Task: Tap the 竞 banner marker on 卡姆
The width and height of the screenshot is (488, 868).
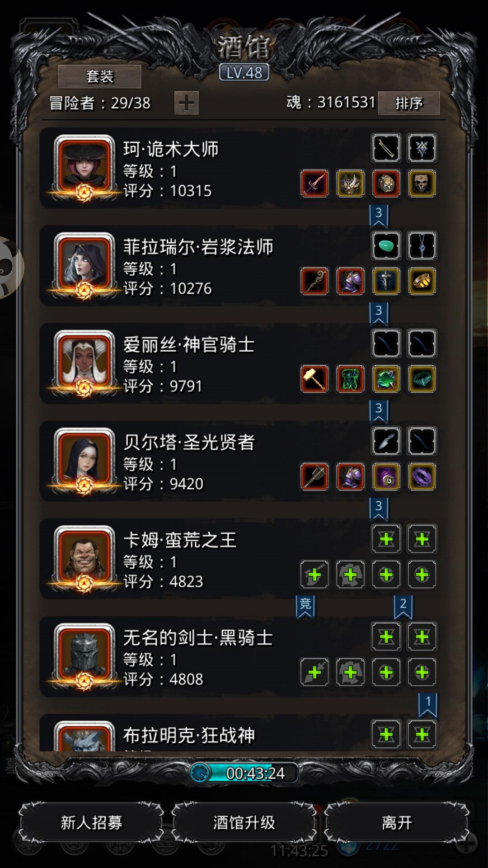Action: 305,606
